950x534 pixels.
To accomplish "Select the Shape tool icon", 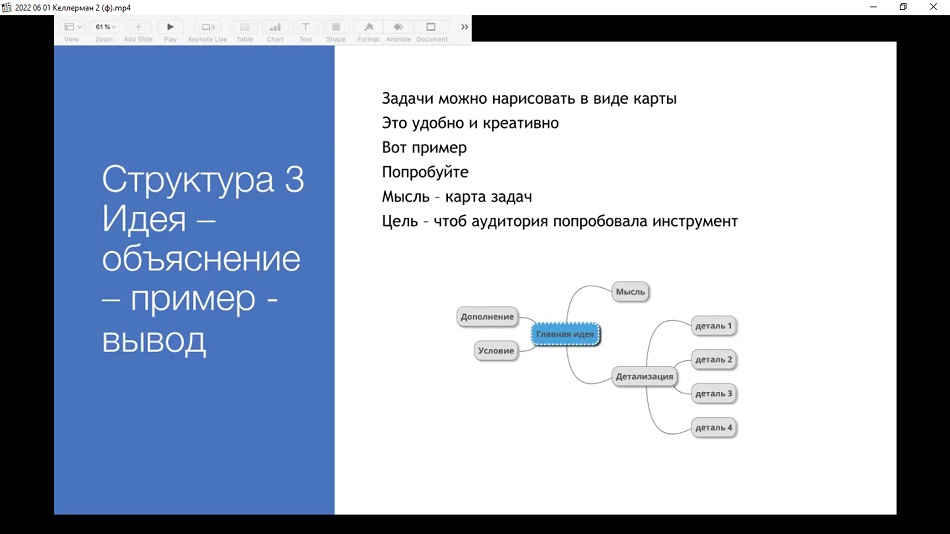I will click(336, 27).
